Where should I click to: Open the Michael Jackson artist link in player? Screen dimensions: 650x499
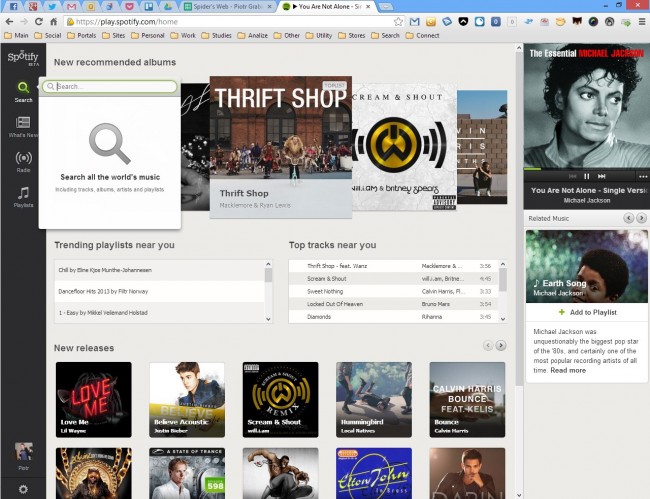(x=587, y=201)
